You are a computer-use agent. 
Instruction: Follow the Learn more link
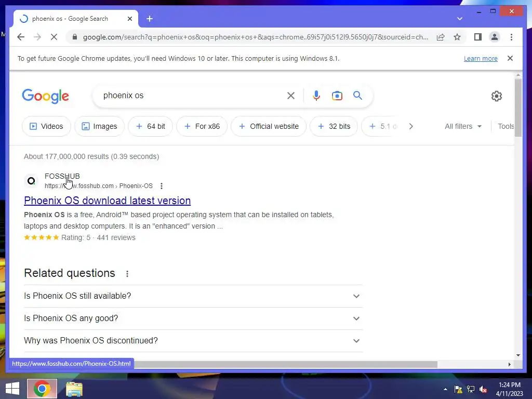point(481,58)
